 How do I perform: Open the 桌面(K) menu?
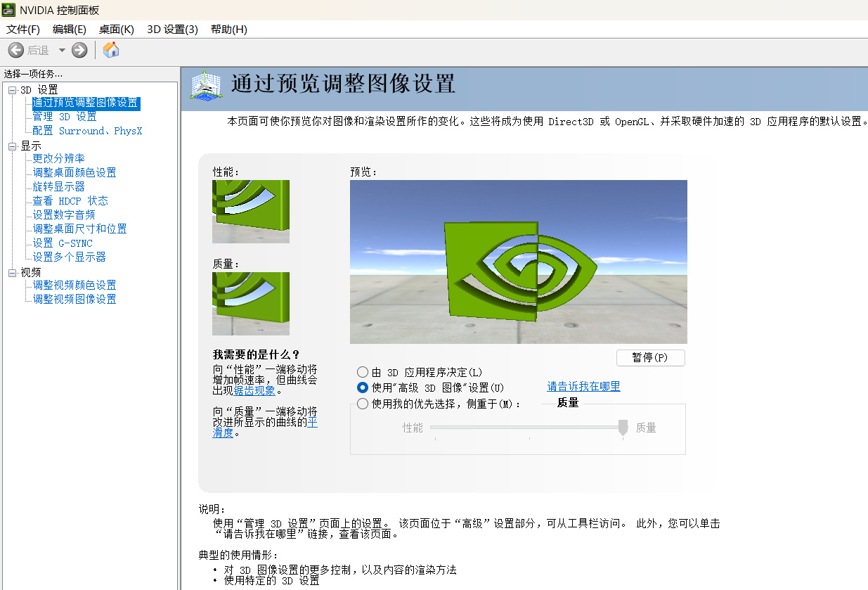click(116, 29)
